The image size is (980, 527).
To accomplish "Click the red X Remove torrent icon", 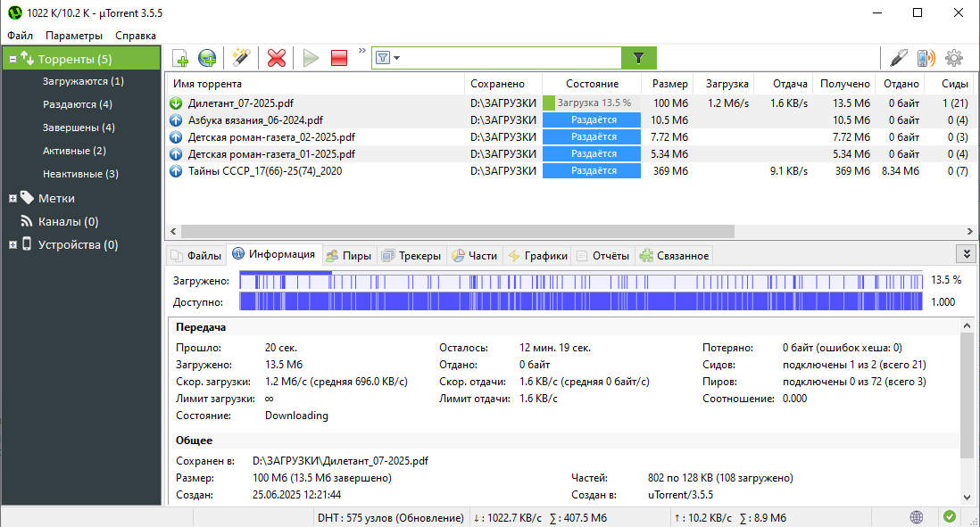I will coord(277,58).
